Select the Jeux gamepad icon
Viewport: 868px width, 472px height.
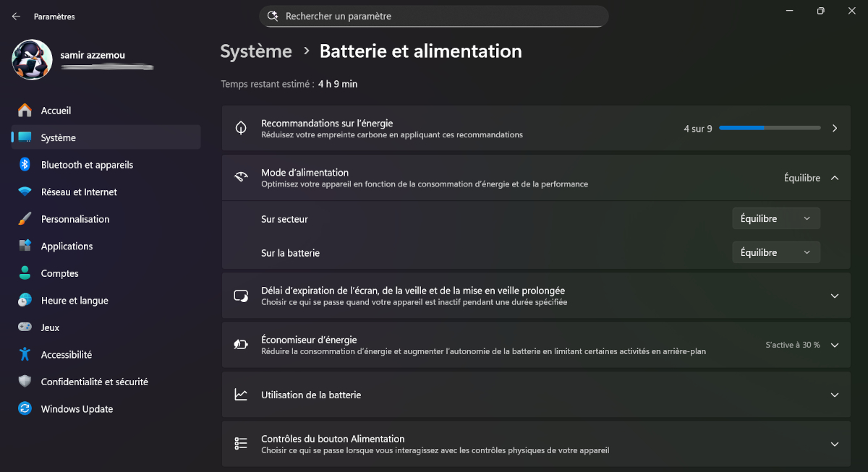[x=25, y=327]
